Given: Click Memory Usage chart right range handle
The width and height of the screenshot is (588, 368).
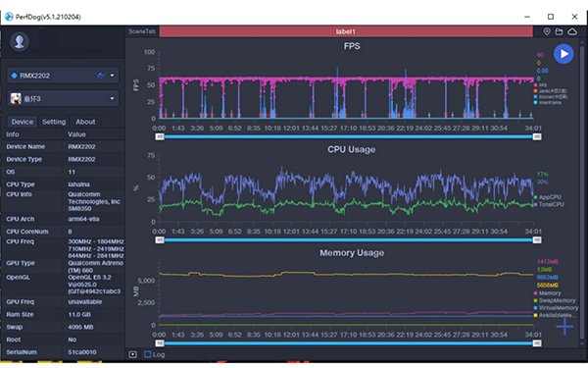Looking at the screenshot, I should pyautogui.click(x=537, y=343).
